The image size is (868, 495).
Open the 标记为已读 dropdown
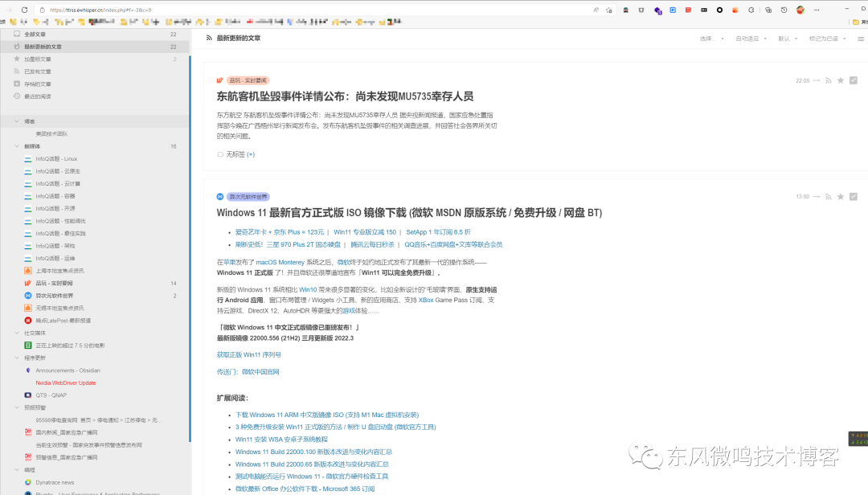[827, 39]
